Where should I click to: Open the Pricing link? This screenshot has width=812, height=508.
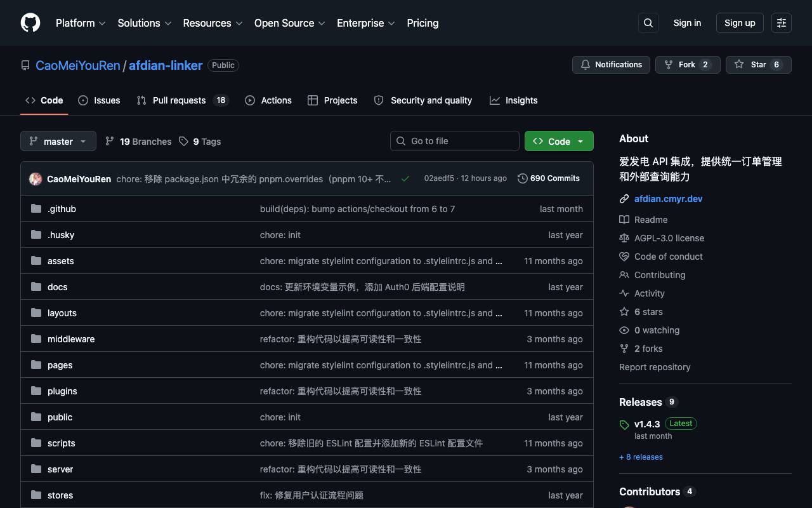[x=422, y=23]
